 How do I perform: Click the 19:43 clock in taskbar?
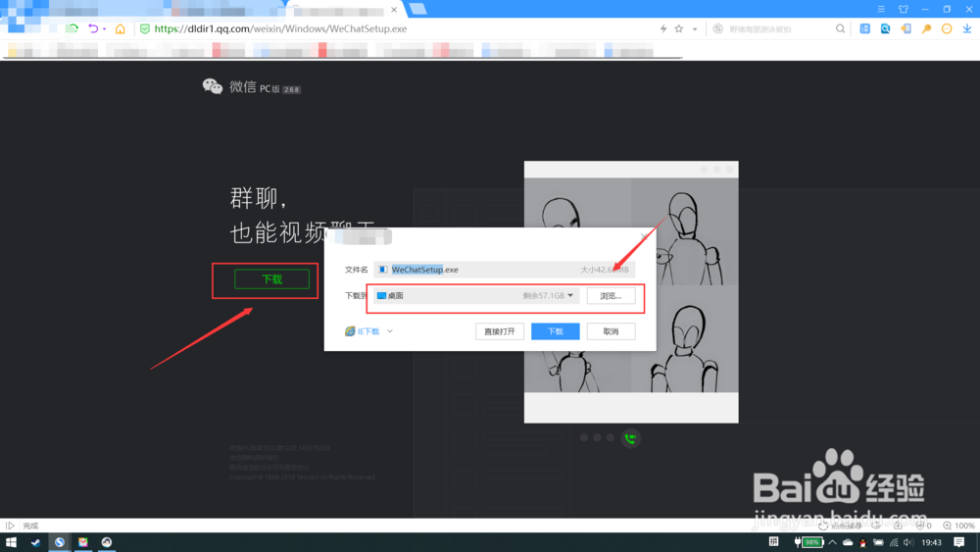coord(931,542)
